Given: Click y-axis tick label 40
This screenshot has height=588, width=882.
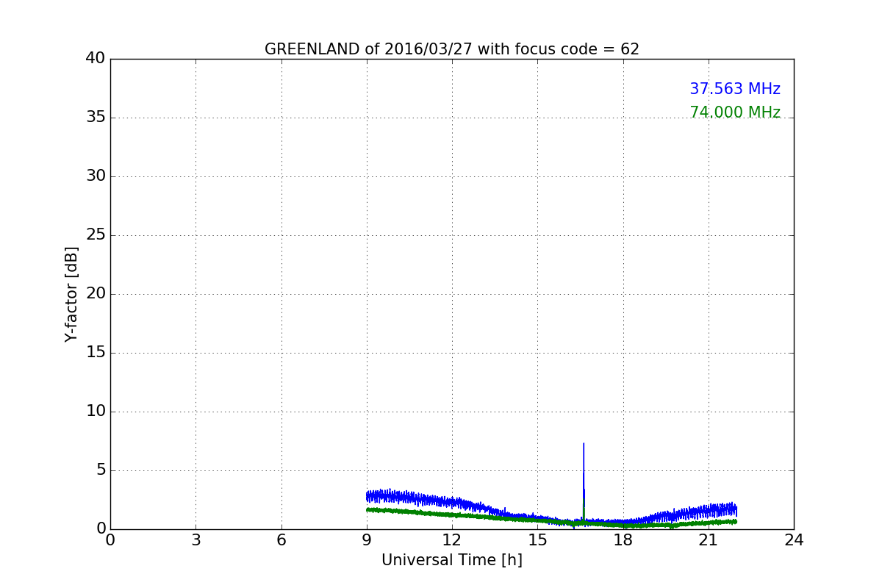Looking at the screenshot, I should (96, 58).
